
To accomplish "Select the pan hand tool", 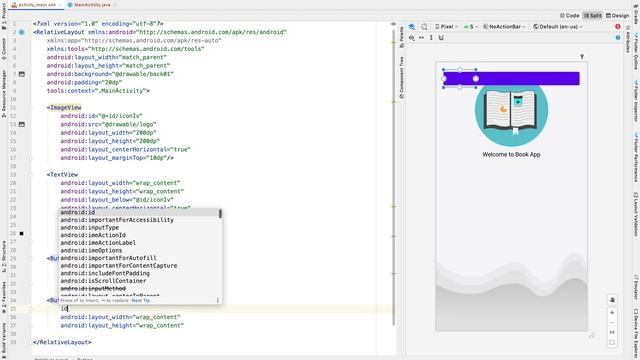I will point(612,300).
